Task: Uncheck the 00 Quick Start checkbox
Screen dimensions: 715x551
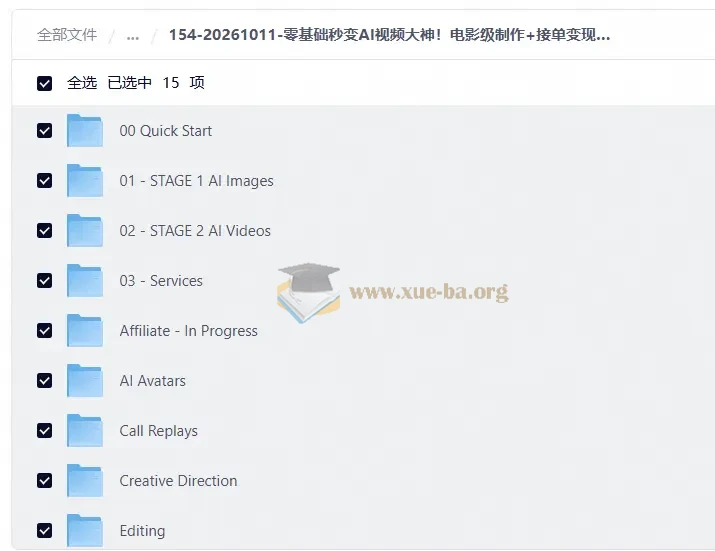Action: [x=44, y=130]
